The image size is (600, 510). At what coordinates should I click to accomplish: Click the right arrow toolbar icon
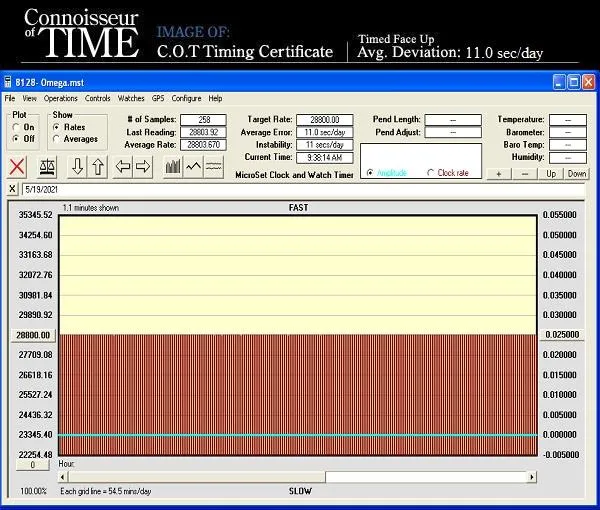point(143,167)
